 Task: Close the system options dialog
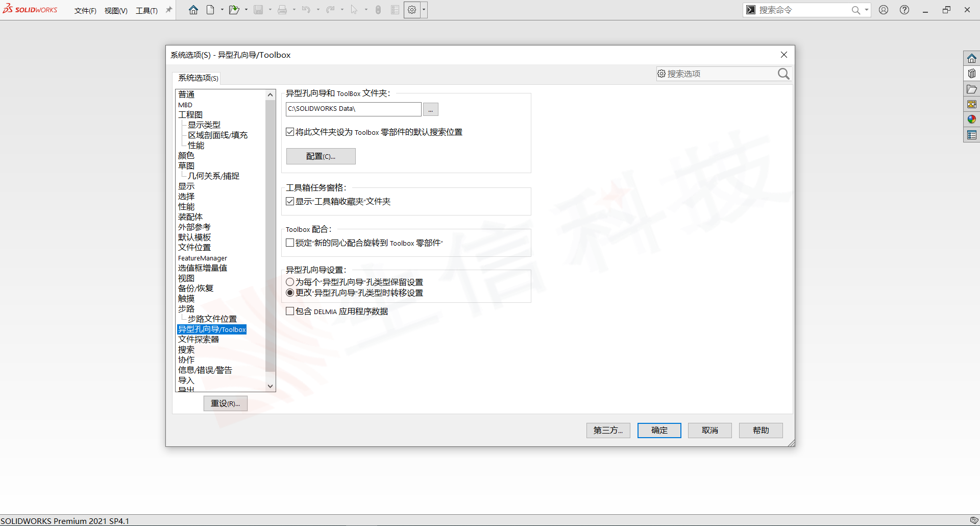point(784,55)
